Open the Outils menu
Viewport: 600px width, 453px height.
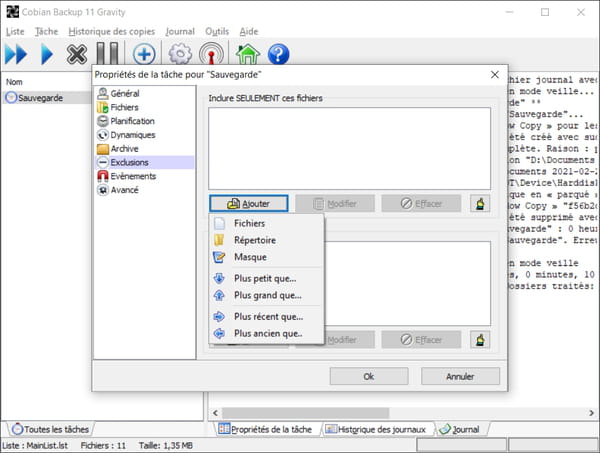pyautogui.click(x=217, y=31)
